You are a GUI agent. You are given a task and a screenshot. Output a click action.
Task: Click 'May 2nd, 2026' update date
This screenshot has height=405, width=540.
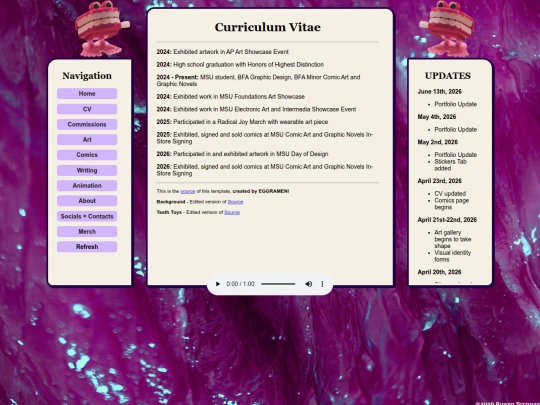(x=437, y=142)
